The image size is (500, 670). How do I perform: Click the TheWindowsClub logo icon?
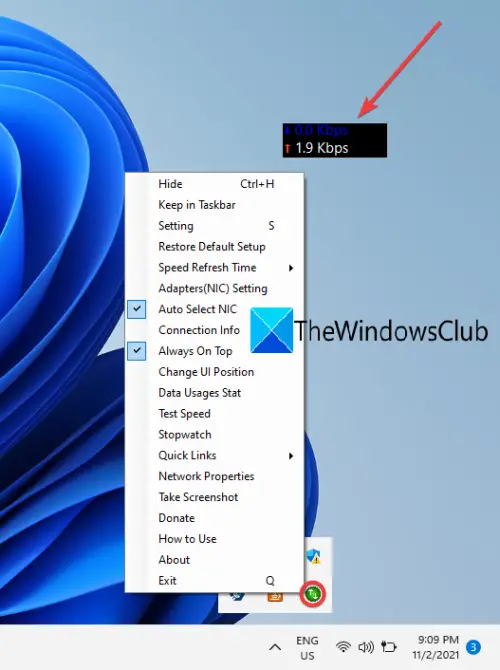[x=272, y=330]
